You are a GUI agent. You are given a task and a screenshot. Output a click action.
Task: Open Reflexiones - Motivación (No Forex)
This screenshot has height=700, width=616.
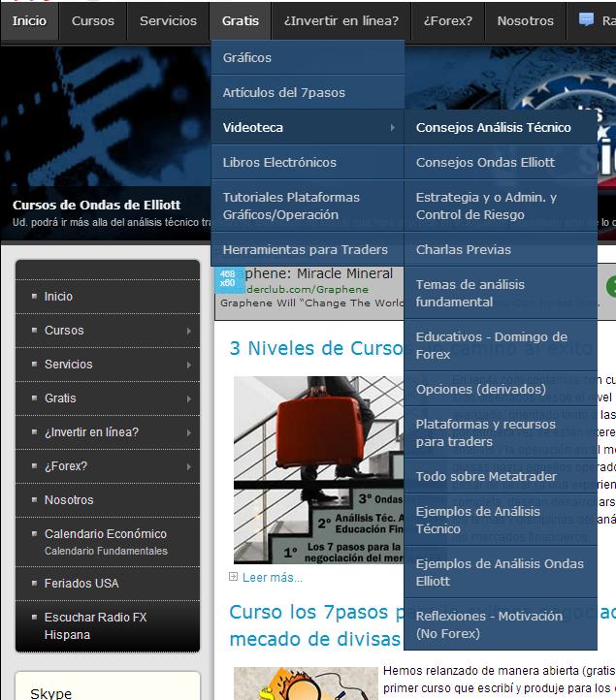click(x=501, y=624)
